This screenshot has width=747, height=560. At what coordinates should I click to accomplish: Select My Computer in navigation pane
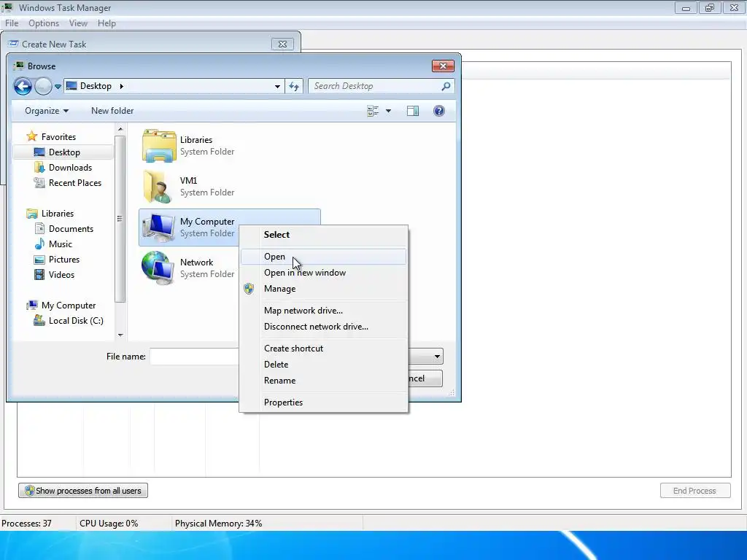point(68,306)
